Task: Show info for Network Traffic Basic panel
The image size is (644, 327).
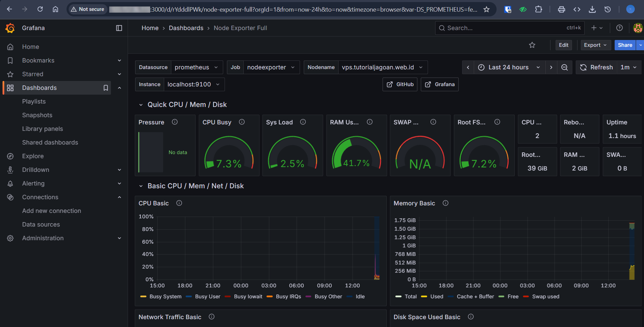Action: (212, 317)
